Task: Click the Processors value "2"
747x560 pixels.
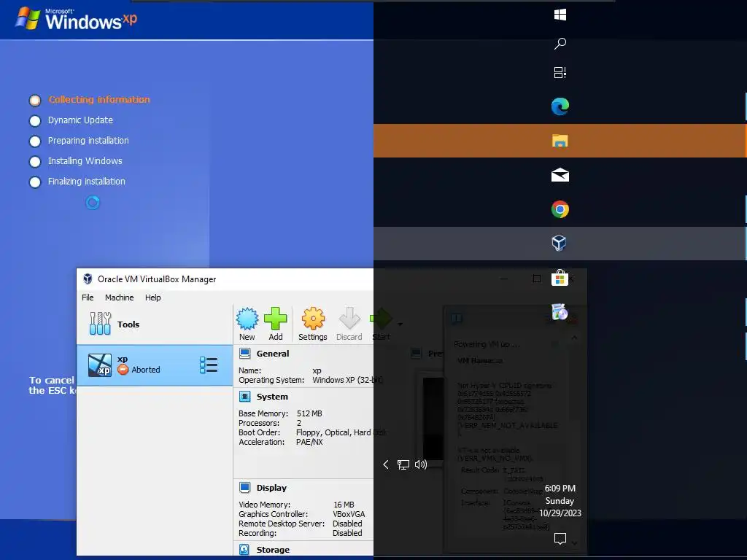Action: [x=298, y=424]
